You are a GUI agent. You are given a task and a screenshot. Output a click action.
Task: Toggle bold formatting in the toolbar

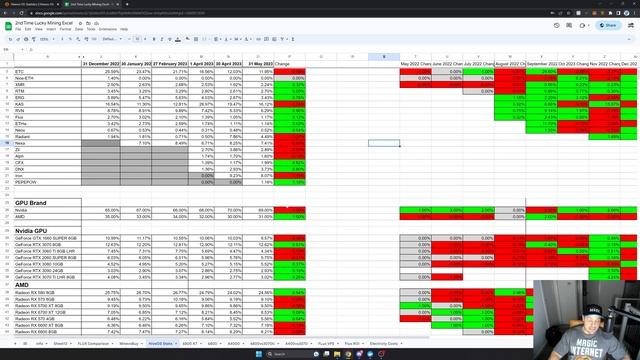(x=154, y=39)
